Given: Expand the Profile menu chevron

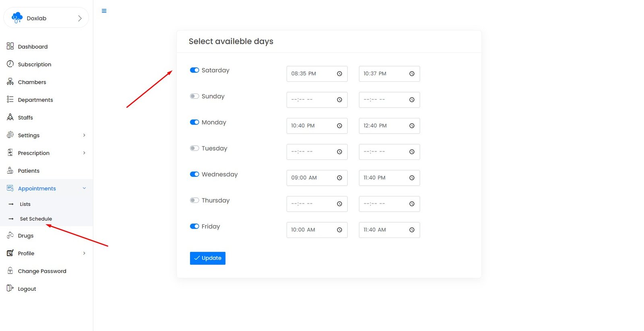Looking at the screenshot, I should click(84, 253).
